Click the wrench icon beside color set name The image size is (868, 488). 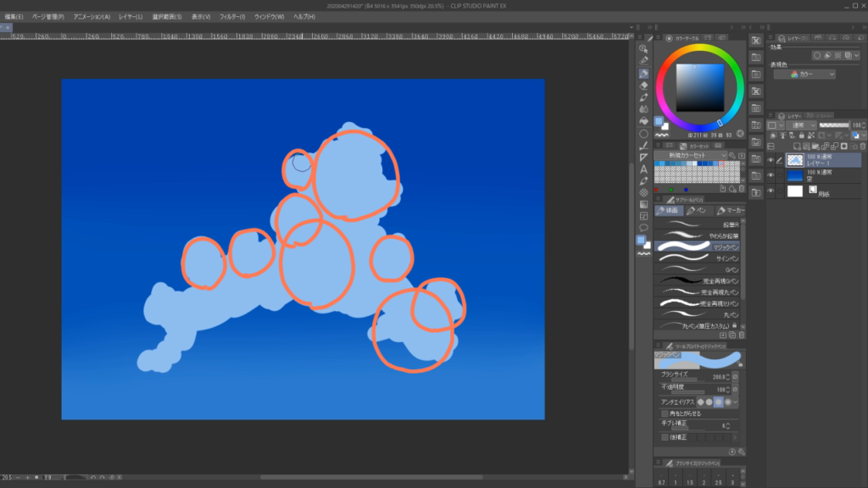[732, 156]
